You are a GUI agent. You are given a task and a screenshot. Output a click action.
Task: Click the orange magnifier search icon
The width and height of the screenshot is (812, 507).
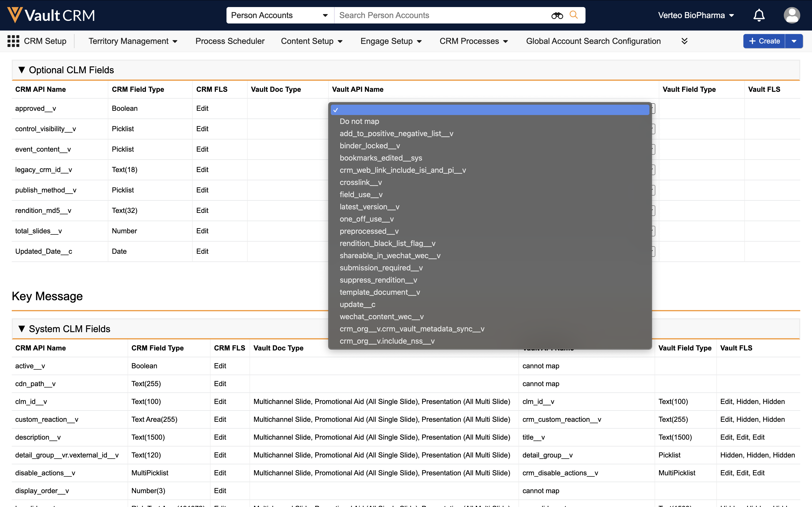coord(574,15)
